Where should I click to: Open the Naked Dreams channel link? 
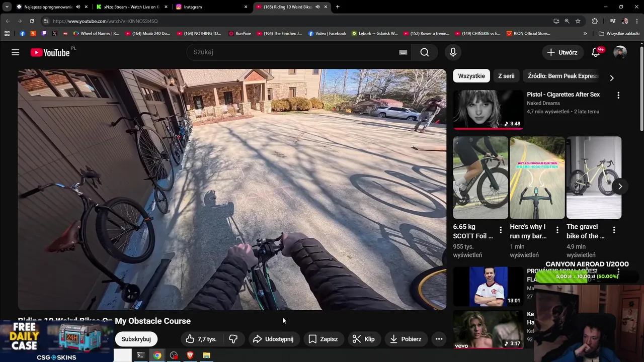(x=543, y=103)
